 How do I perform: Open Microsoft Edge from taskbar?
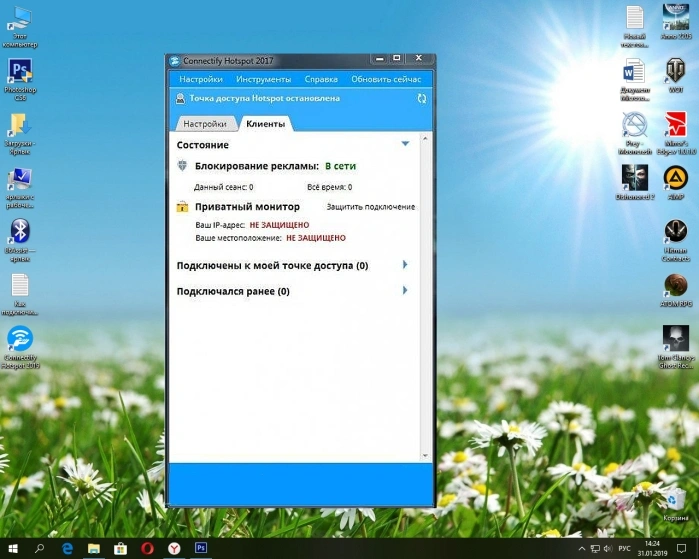click(x=67, y=548)
